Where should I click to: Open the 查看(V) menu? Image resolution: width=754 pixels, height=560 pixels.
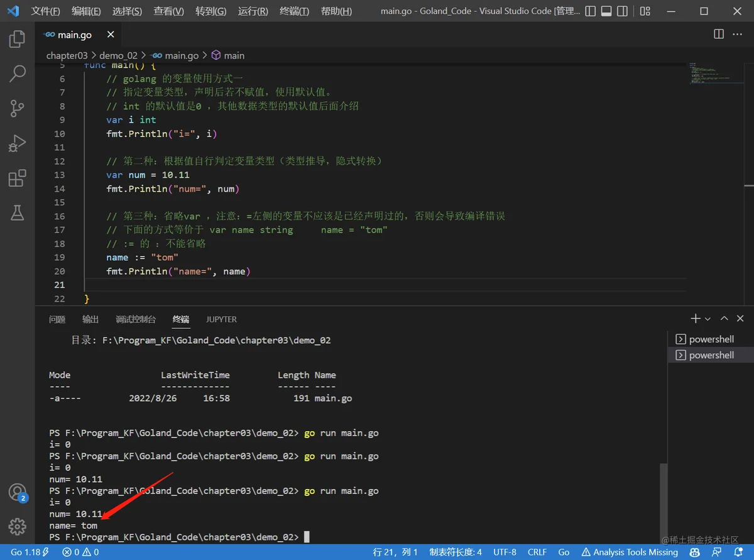click(168, 11)
